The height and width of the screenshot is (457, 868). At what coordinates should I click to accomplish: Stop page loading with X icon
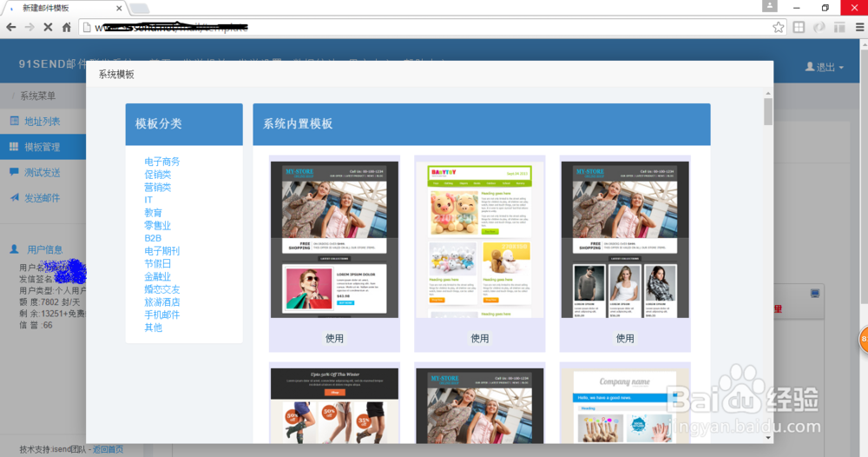[x=48, y=27]
